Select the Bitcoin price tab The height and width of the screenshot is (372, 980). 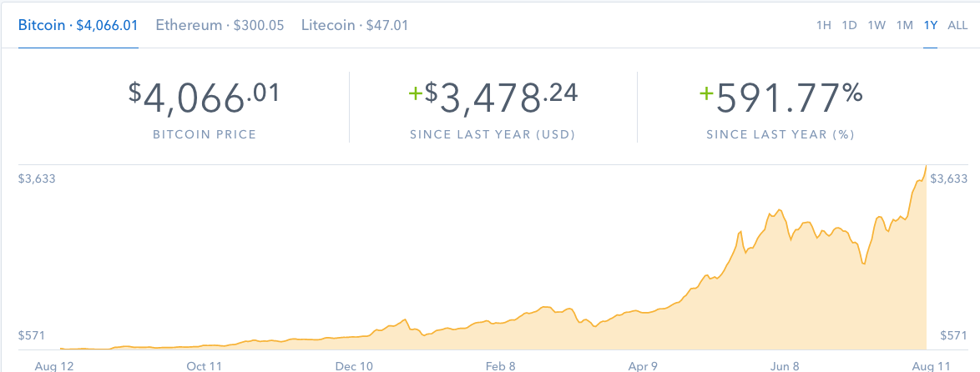pos(78,25)
